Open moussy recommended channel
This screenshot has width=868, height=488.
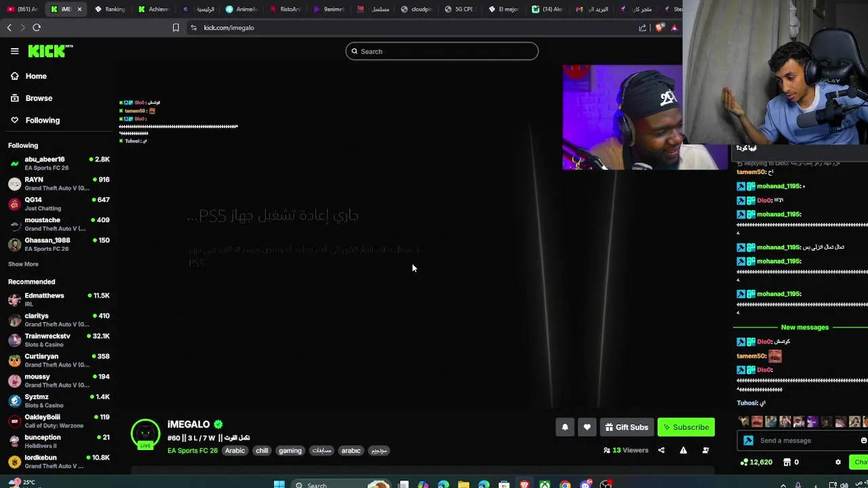pos(58,381)
